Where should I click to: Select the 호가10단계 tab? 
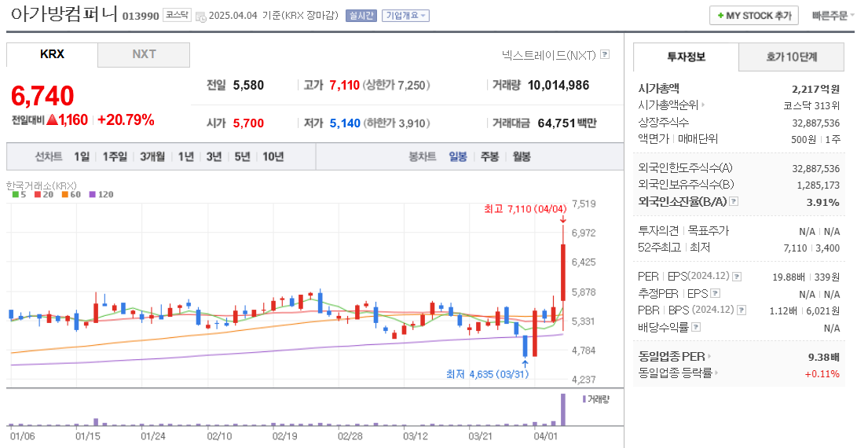tap(792, 57)
